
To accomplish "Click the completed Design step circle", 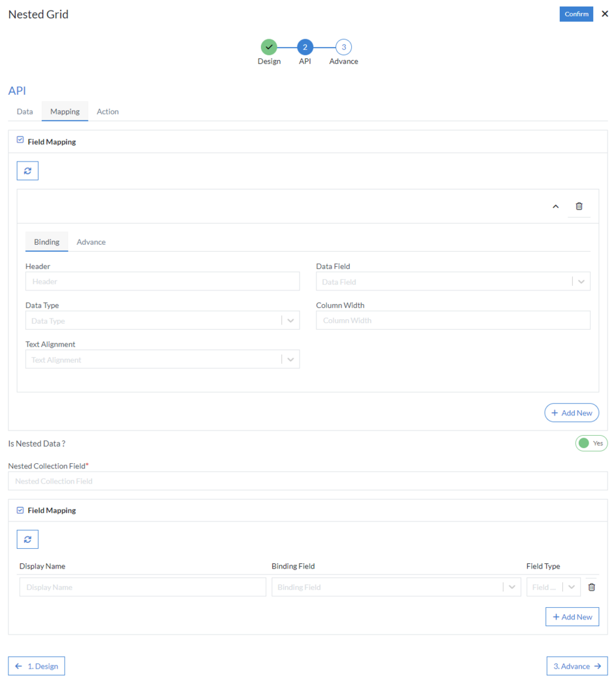I will pos(269,47).
